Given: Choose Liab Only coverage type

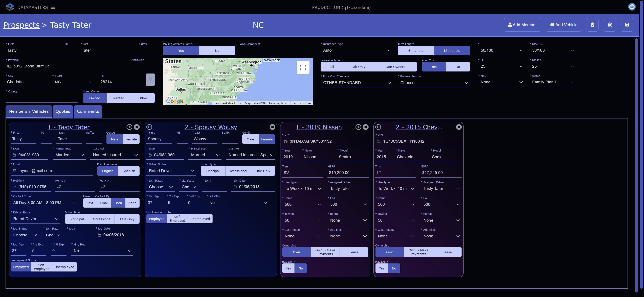Looking at the screenshot, I should point(358,67).
